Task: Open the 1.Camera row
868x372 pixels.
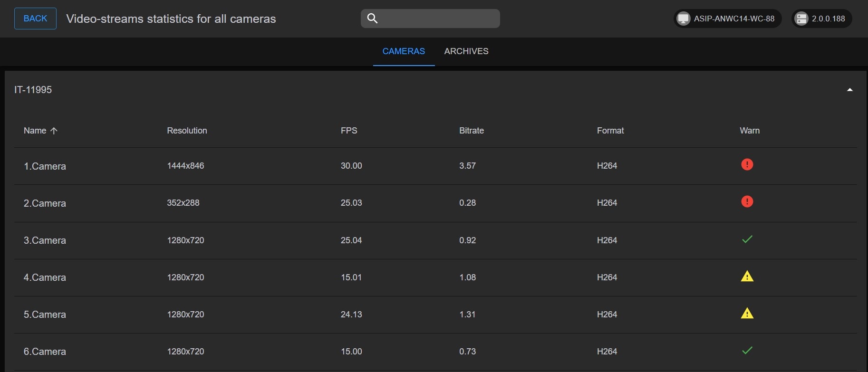Action: 45,166
